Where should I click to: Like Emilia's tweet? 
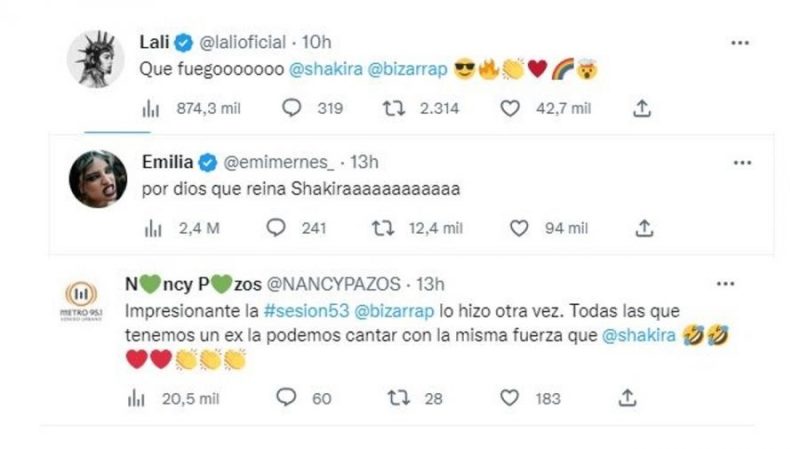click(x=518, y=228)
